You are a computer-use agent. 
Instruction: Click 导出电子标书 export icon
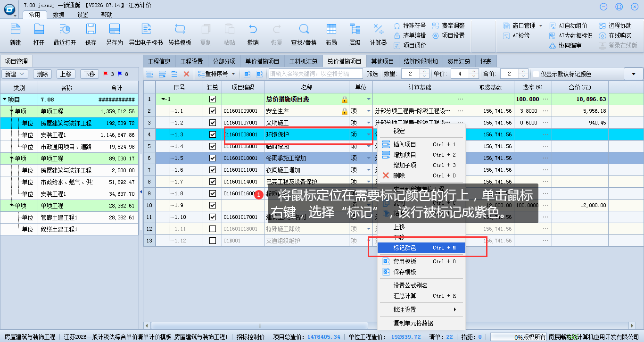pyautogui.click(x=146, y=29)
